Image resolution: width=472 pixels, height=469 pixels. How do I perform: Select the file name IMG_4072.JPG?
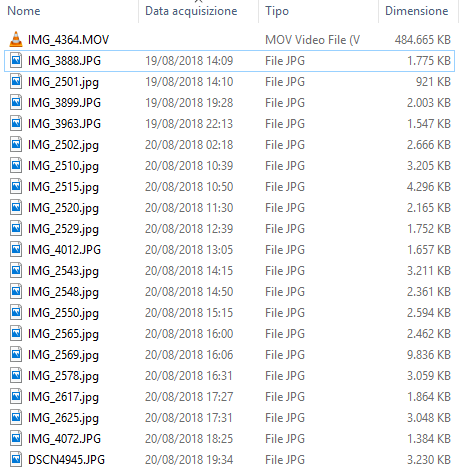click(x=64, y=439)
